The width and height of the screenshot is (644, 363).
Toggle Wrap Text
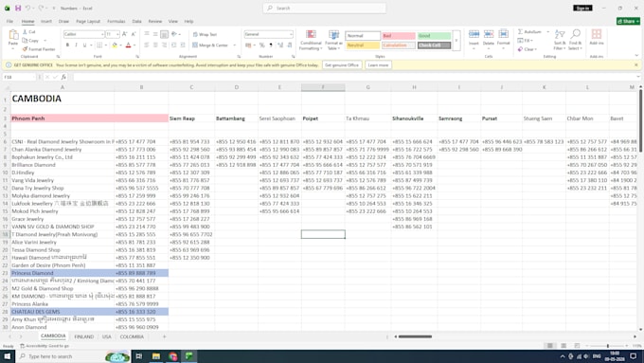[205, 34]
